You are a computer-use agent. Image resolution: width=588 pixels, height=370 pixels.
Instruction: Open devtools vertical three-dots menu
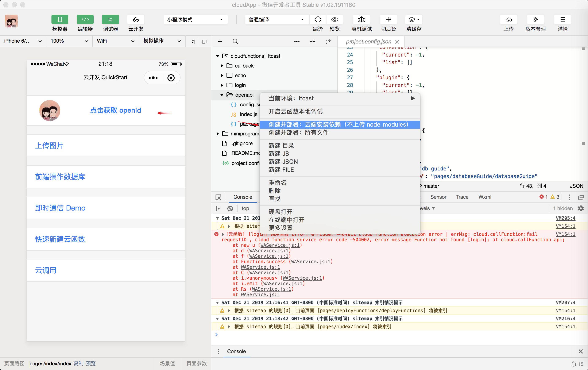tap(569, 197)
